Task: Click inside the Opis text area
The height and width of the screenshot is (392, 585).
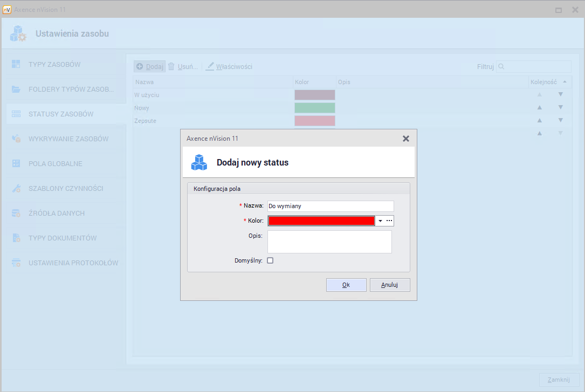Action: tap(329, 242)
